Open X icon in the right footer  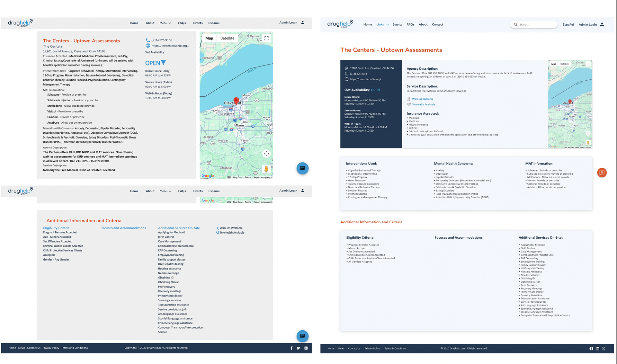coord(604,349)
